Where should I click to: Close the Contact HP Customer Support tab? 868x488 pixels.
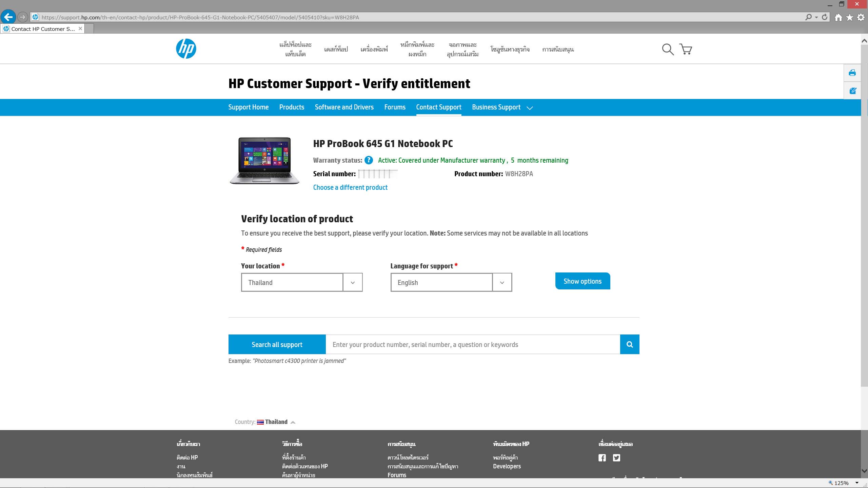(80, 28)
